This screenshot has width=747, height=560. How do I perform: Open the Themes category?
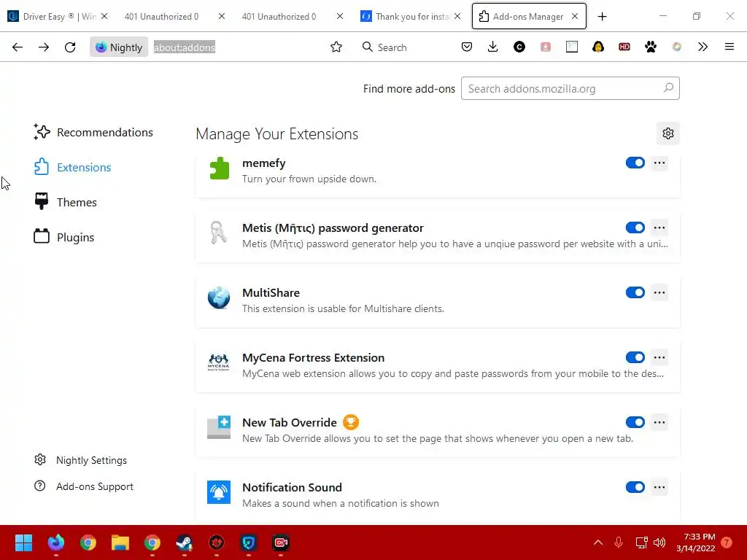pos(66,202)
